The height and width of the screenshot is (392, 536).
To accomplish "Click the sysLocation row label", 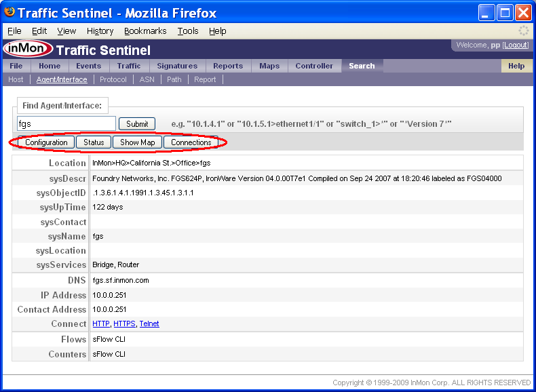I will tap(61, 250).
